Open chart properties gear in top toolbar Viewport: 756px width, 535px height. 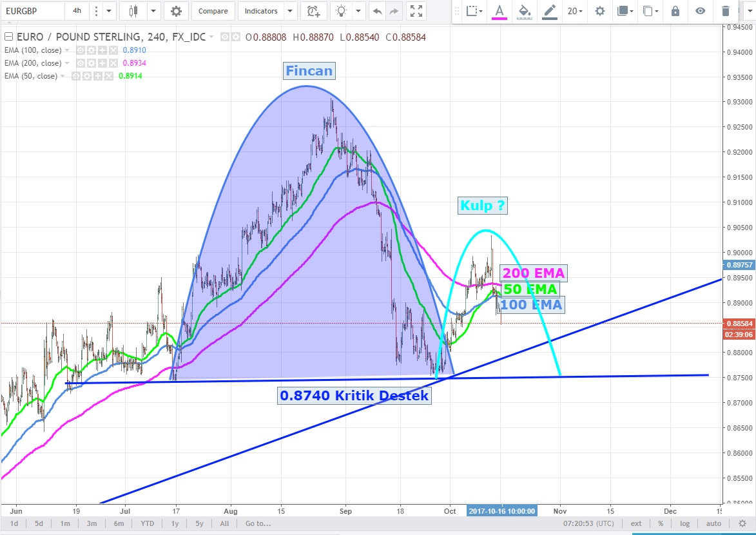(x=176, y=11)
